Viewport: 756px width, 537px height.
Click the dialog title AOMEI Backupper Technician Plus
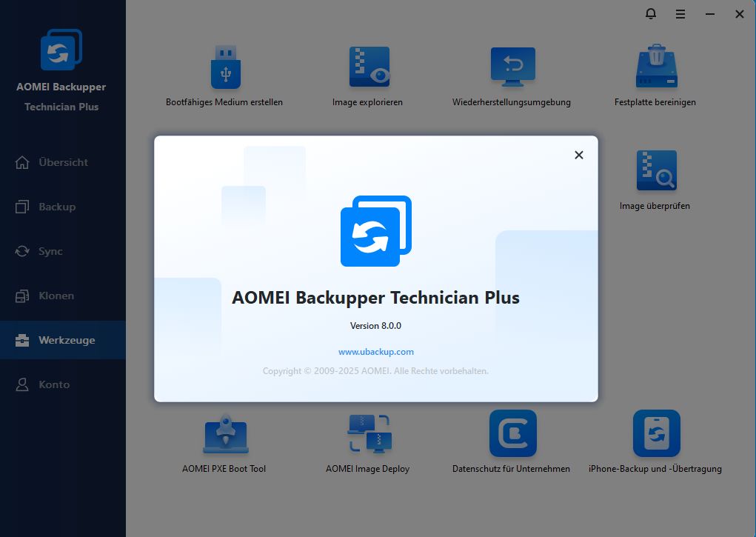pos(375,298)
